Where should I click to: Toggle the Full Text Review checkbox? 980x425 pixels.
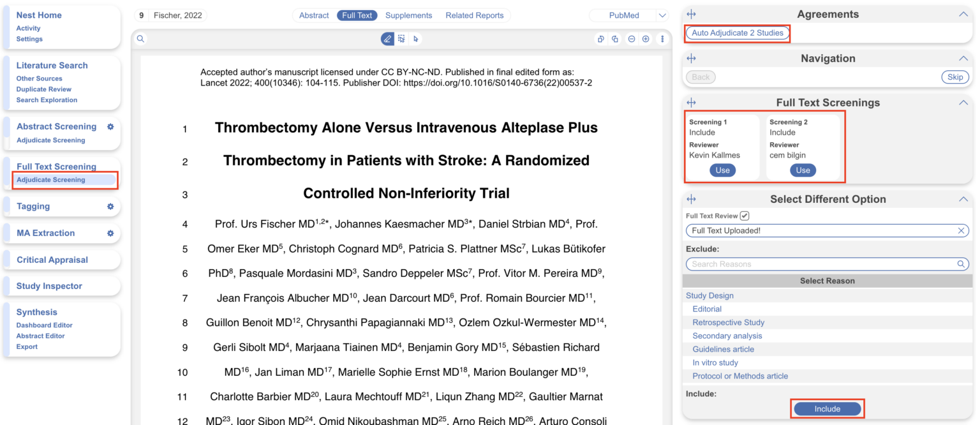click(744, 215)
